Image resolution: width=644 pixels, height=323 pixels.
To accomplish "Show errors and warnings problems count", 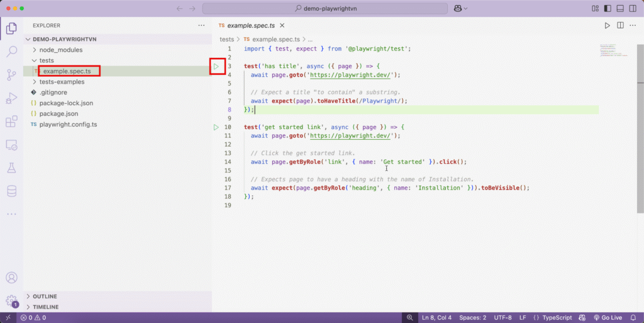I will click(x=33, y=318).
